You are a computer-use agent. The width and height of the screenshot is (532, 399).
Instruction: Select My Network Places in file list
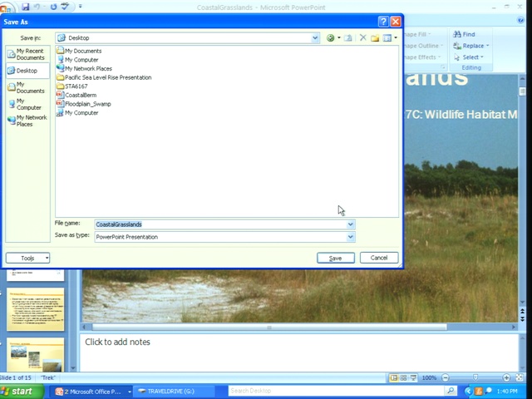pos(85,68)
